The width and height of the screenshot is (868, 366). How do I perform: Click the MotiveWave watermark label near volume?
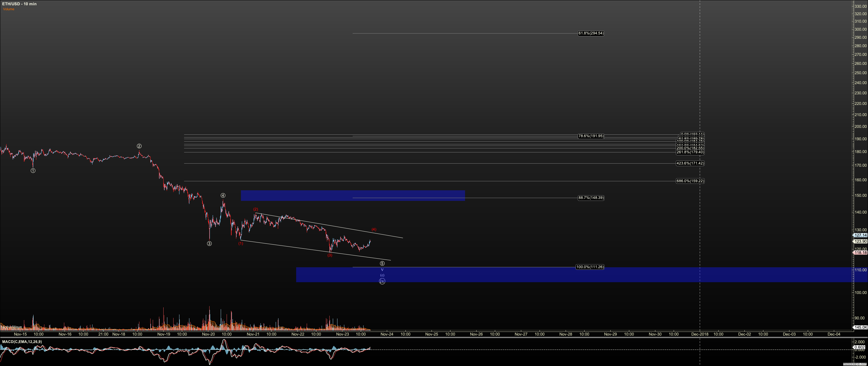click(11, 327)
